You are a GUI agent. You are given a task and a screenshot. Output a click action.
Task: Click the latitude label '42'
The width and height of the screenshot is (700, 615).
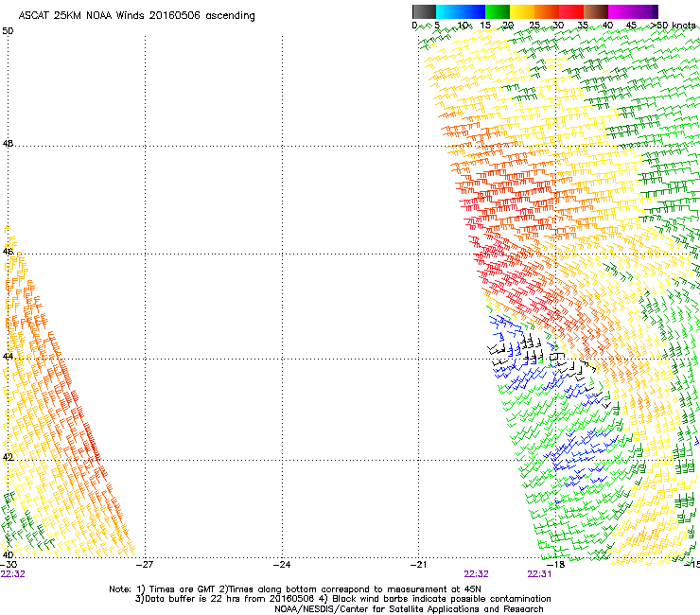(x=8, y=457)
